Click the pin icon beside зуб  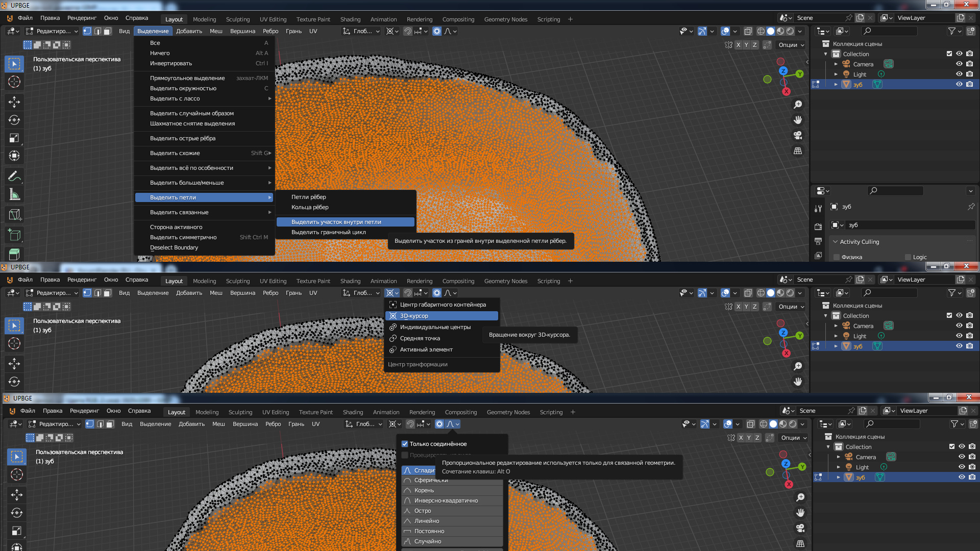(x=971, y=207)
